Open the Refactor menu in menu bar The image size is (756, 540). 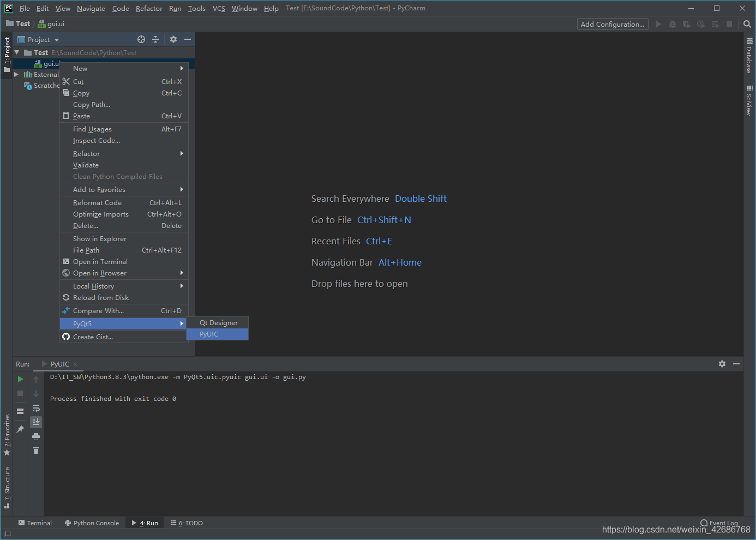tap(149, 8)
